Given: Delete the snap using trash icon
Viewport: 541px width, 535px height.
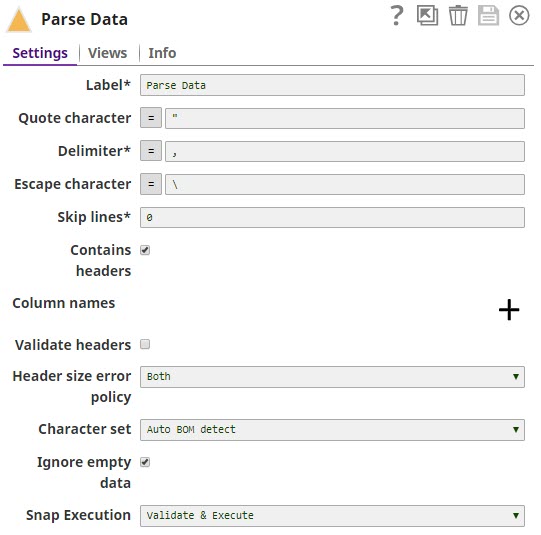Looking at the screenshot, I should coord(458,16).
